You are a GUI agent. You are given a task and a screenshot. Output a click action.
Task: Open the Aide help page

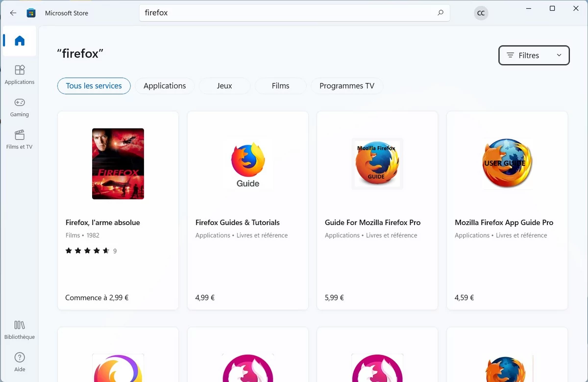point(20,362)
